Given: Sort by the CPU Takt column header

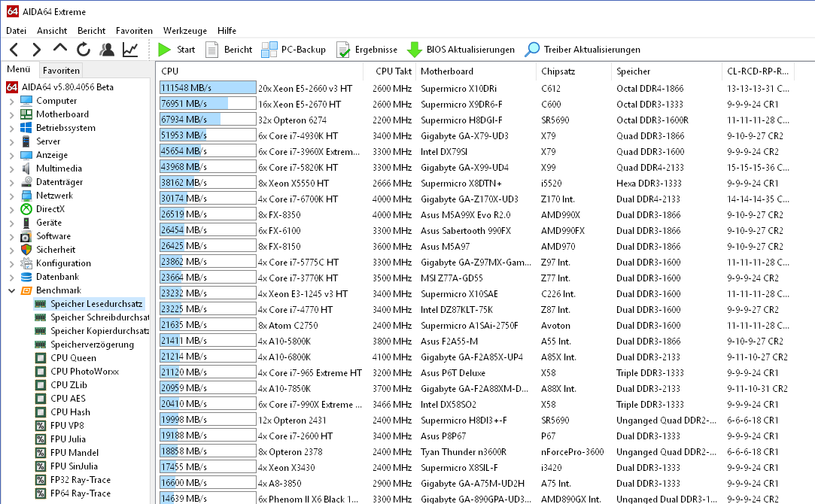Looking at the screenshot, I should [x=390, y=71].
